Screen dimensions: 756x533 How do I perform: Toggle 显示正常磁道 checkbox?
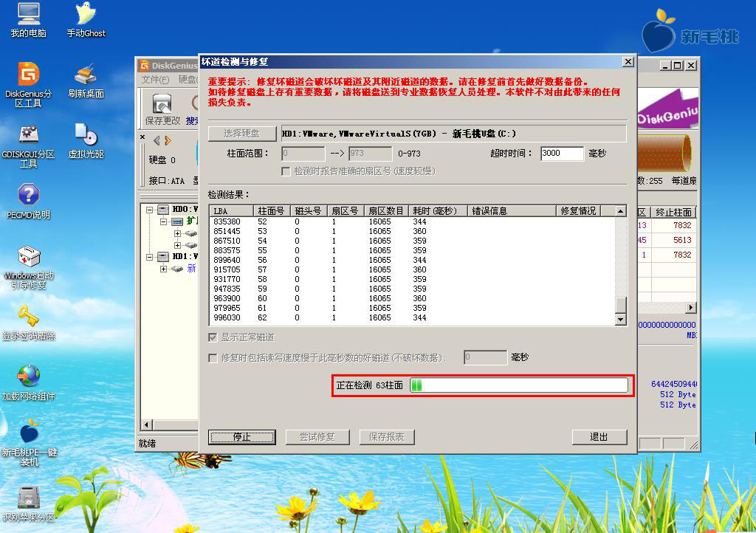click(213, 337)
